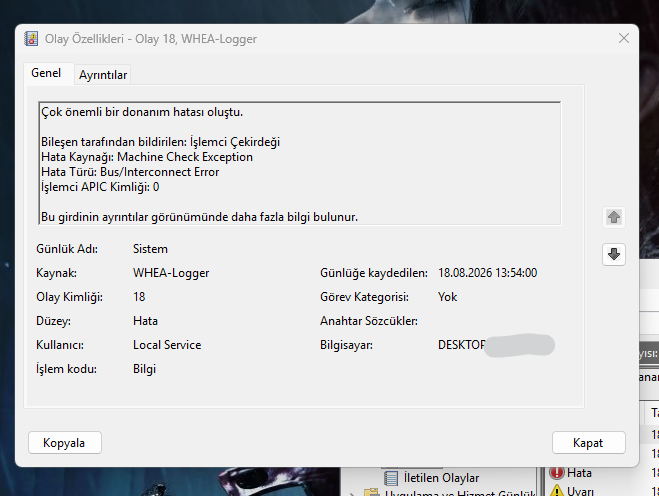
Task: Select the Genel tab
Action: tap(46, 73)
